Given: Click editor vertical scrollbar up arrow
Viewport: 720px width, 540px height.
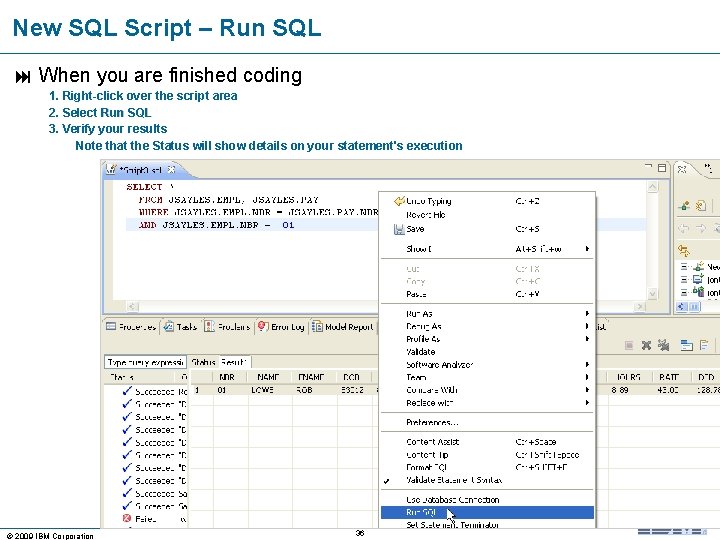Looking at the screenshot, I should [x=652, y=186].
